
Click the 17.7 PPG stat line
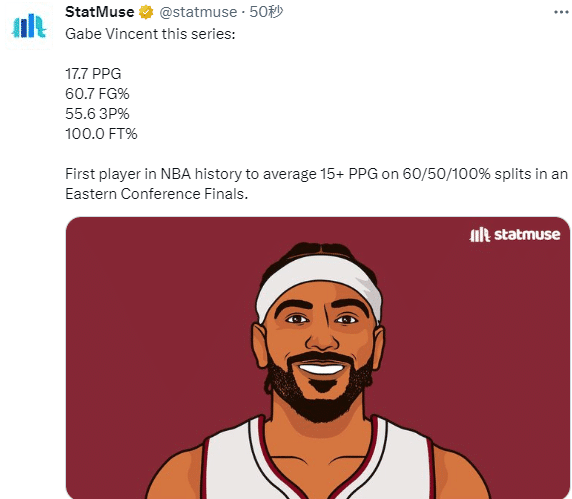(93, 74)
